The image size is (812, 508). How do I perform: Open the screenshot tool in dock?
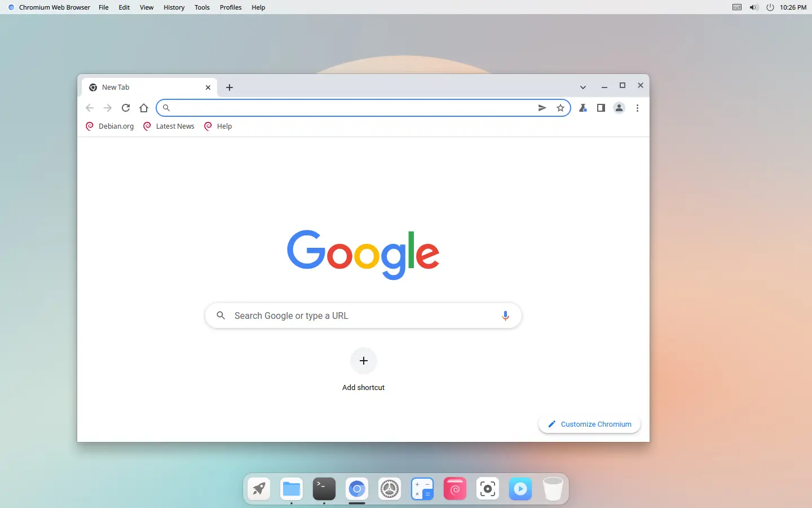488,489
